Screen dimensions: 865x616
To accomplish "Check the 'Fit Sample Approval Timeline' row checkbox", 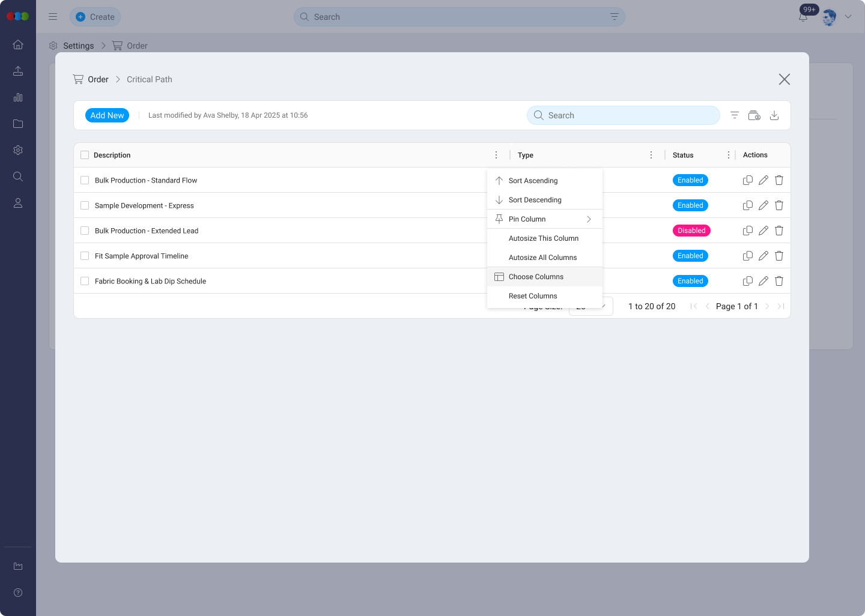I will (x=85, y=255).
